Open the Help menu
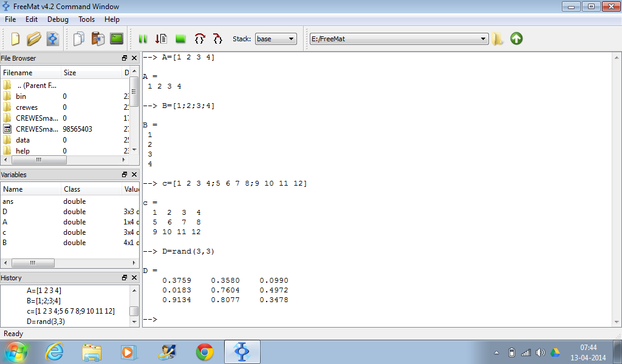 [x=112, y=19]
